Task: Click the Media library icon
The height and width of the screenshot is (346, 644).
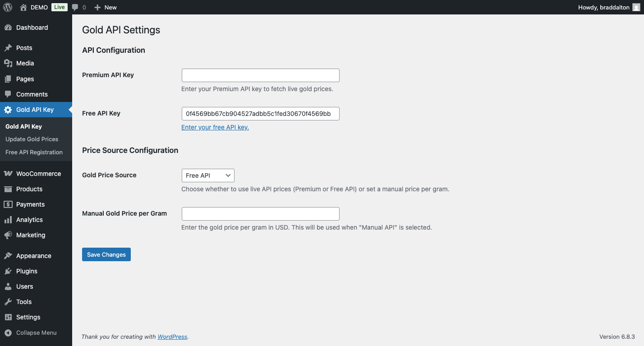Action: click(8, 63)
